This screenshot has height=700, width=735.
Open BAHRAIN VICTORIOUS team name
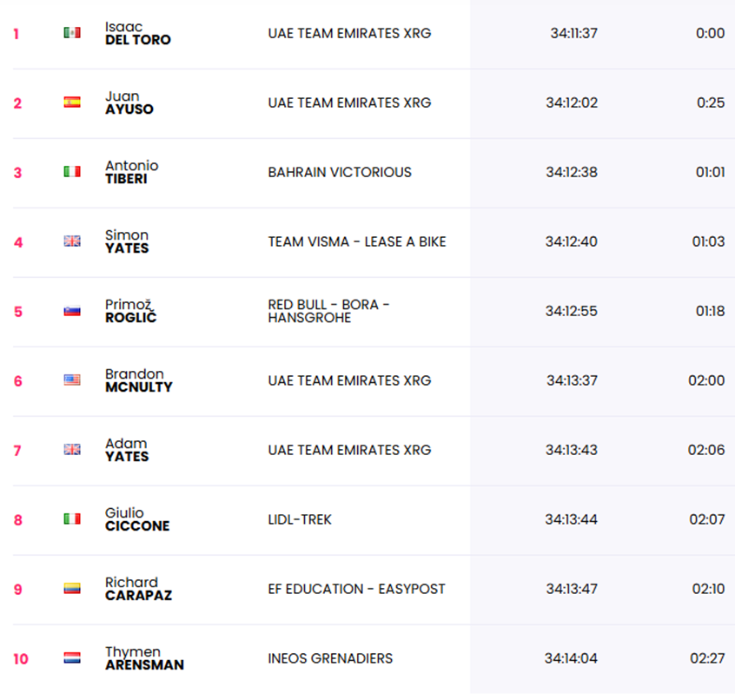click(x=340, y=172)
